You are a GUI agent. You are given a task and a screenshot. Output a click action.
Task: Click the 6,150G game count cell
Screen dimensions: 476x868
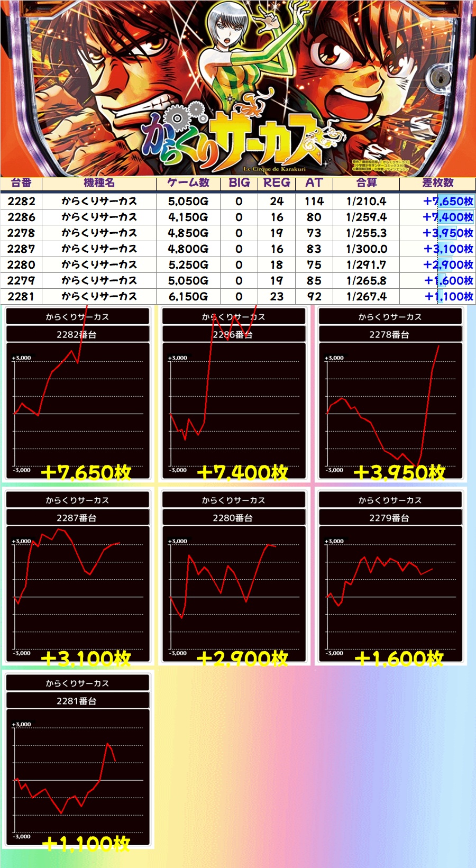coord(188,297)
